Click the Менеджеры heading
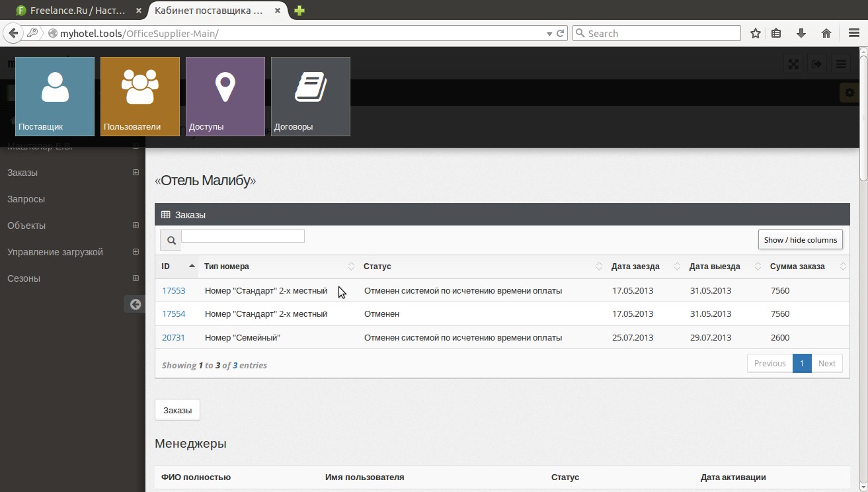Image resolution: width=868 pixels, height=492 pixels. click(x=190, y=443)
